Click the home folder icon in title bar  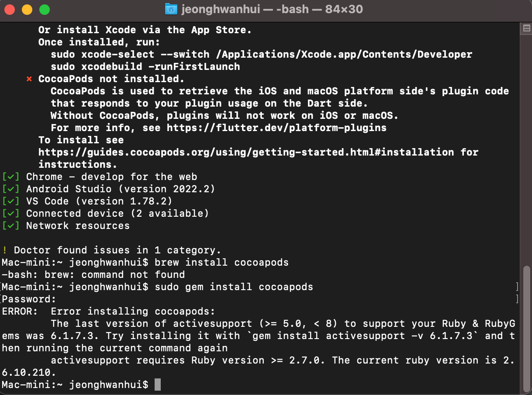click(171, 9)
